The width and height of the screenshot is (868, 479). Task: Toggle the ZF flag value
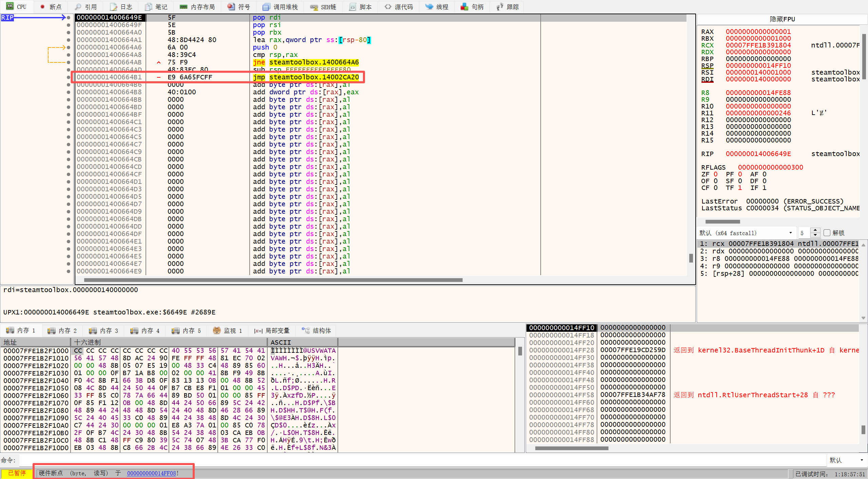pos(716,174)
